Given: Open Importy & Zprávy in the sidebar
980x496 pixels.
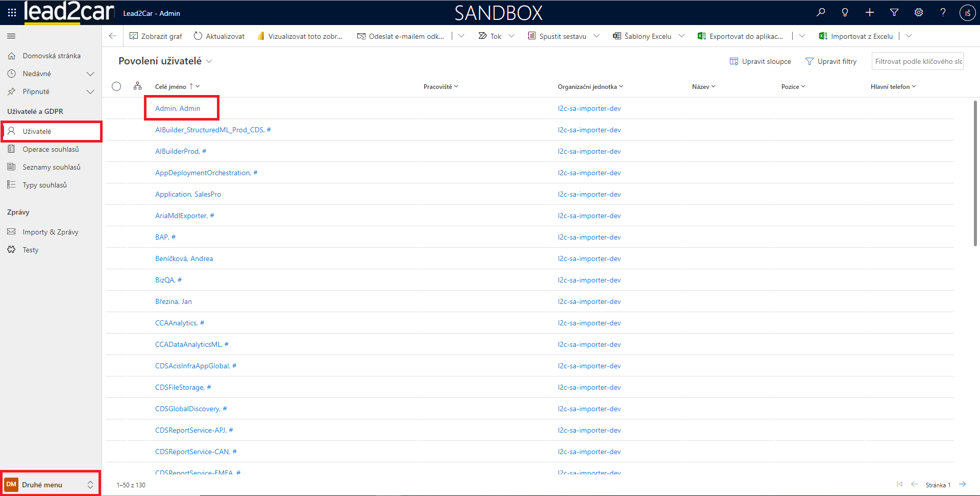Looking at the screenshot, I should click(x=50, y=232).
